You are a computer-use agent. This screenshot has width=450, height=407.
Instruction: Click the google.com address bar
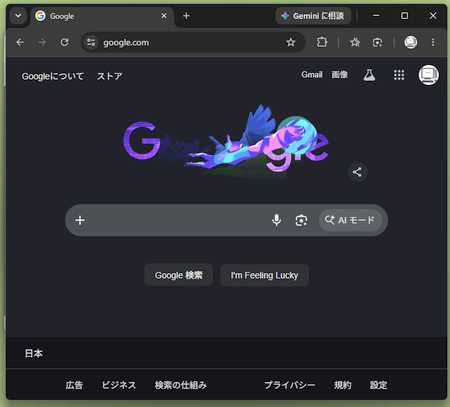tap(193, 42)
